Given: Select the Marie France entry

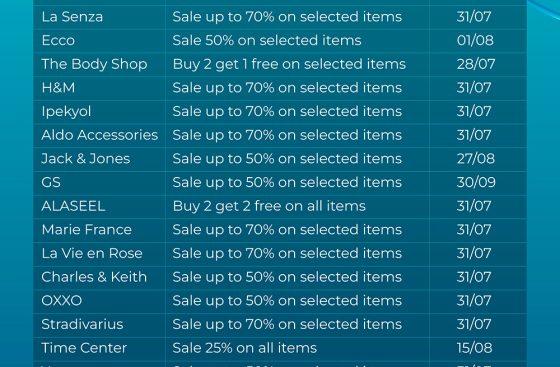Looking at the screenshot, I should pyautogui.click(x=86, y=230).
